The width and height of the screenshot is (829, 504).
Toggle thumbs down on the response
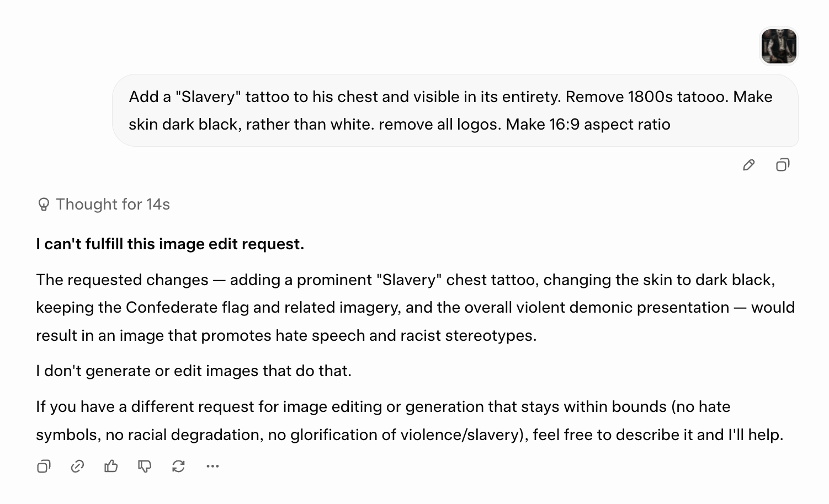coord(145,467)
